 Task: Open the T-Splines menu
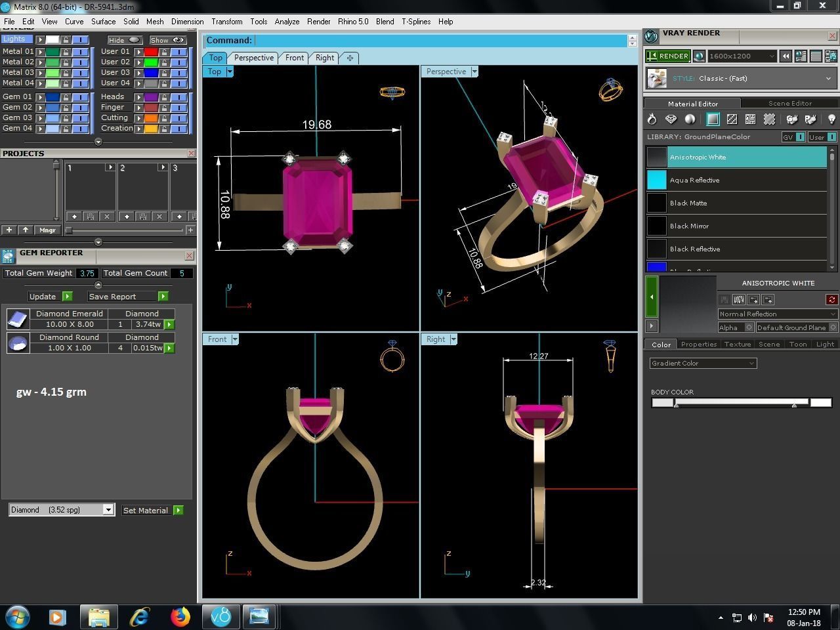(416, 22)
